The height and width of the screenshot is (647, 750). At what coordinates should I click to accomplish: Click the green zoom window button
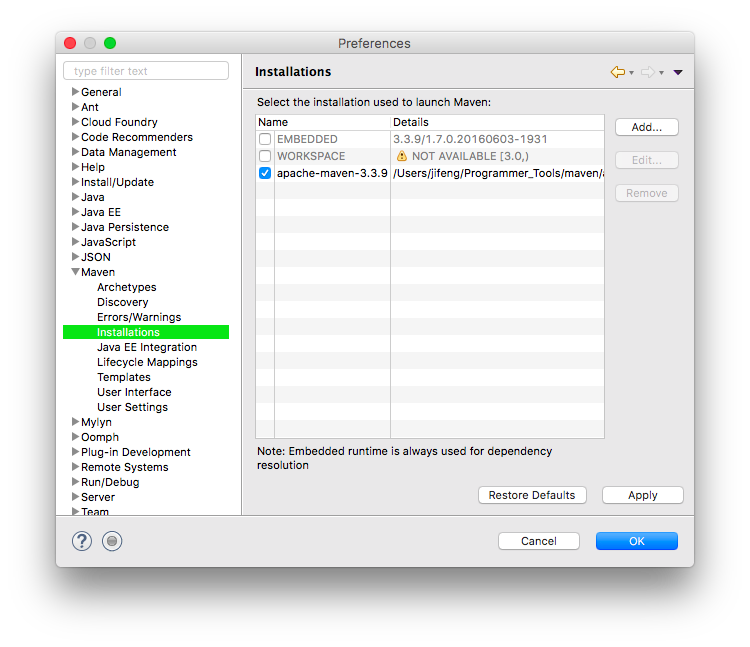[110, 43]
